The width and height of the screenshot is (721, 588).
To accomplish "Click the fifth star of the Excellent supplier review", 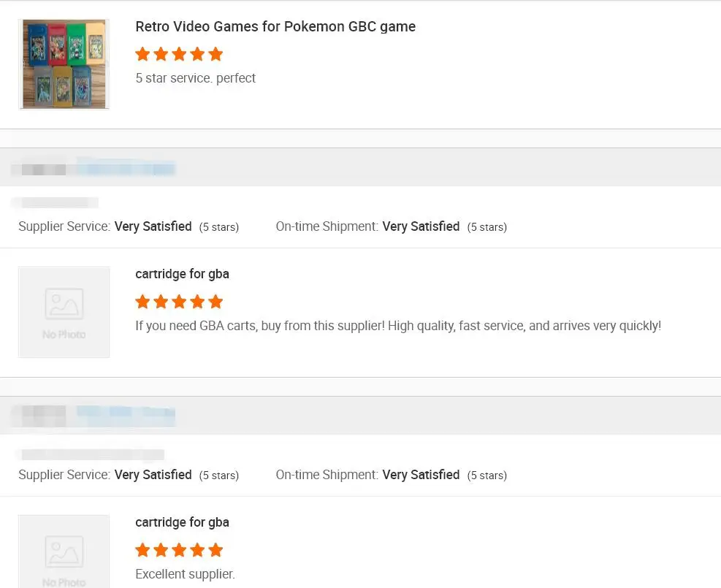I will click(215, 550).
